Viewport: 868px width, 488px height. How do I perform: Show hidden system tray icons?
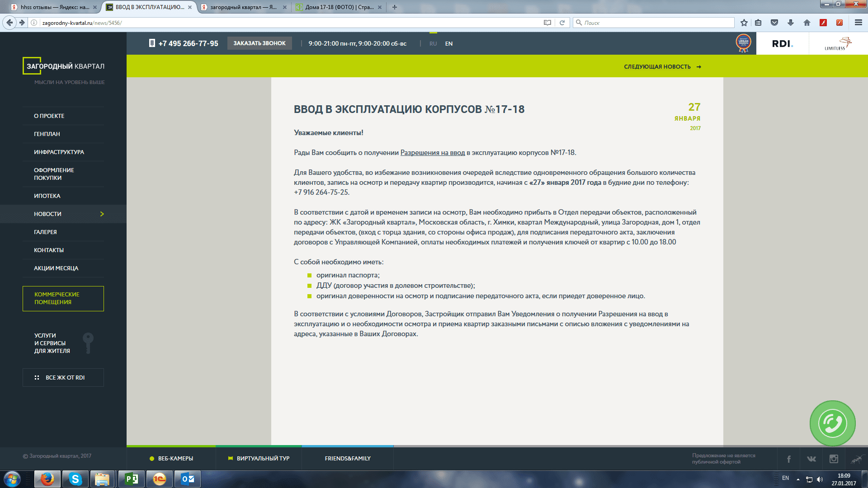tap(798, 479)
